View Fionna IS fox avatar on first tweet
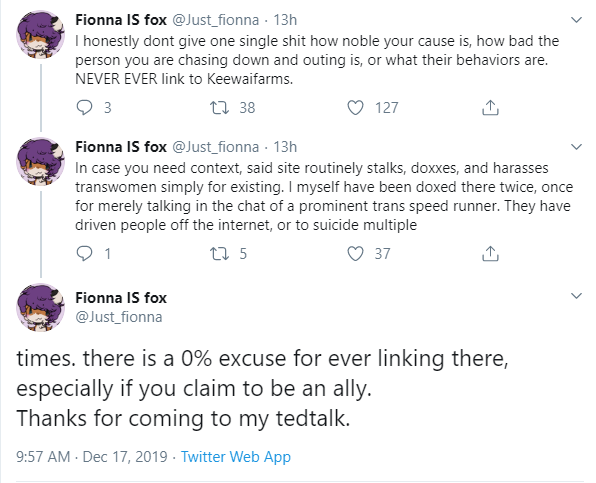 (40, 35)
